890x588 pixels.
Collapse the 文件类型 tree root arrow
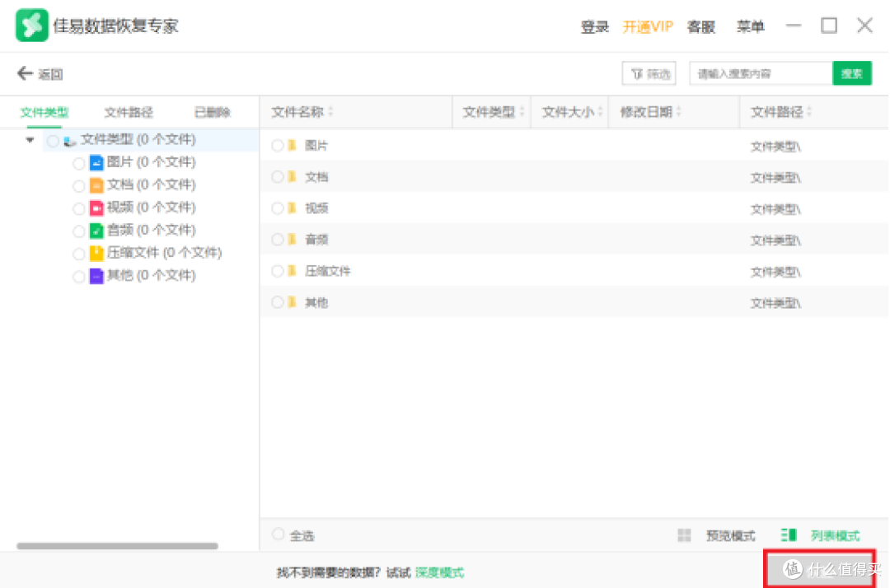[30, 139]
